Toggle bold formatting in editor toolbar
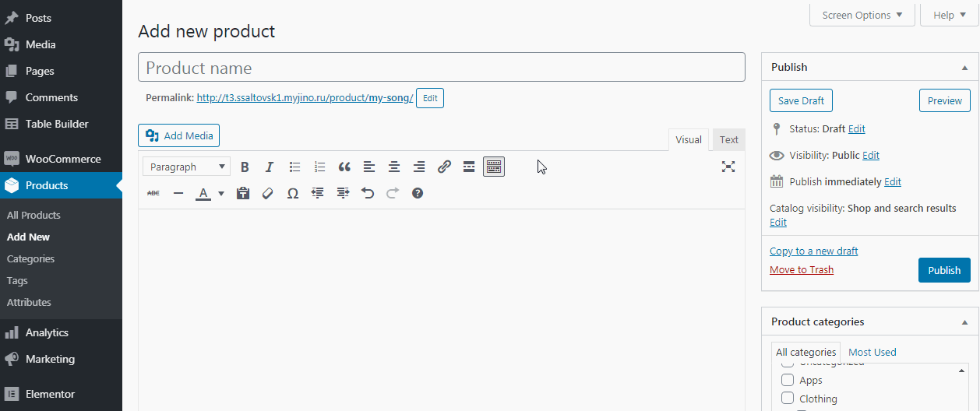The width and height of the screenshot is (980, 411). pos(245,167)
